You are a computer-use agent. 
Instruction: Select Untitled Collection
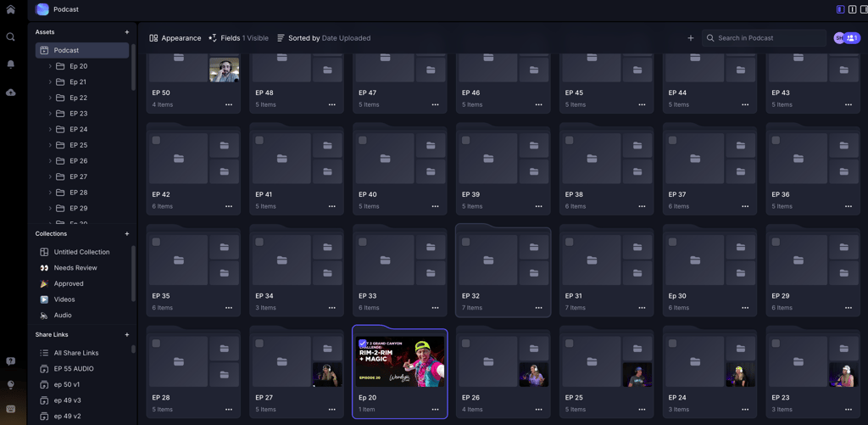(x=82, y=252)
